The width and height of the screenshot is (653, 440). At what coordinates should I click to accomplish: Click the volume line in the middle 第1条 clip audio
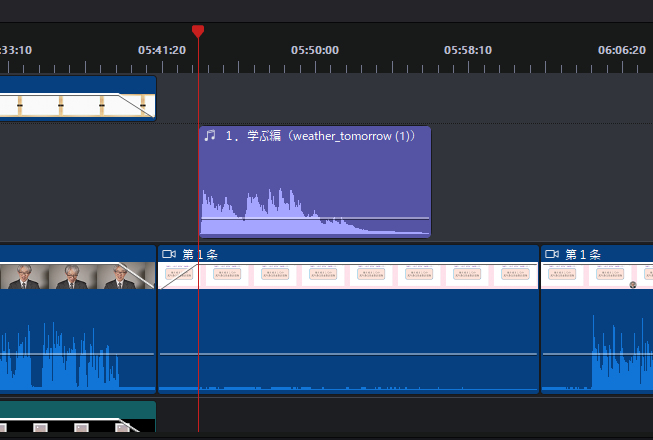pyautogui.click(x=350, y=354)
